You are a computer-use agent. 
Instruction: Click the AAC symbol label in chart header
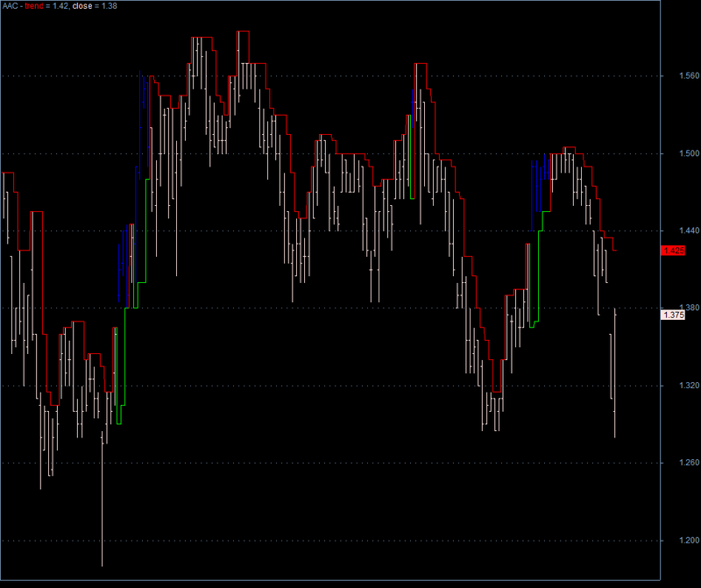point(11,6)
